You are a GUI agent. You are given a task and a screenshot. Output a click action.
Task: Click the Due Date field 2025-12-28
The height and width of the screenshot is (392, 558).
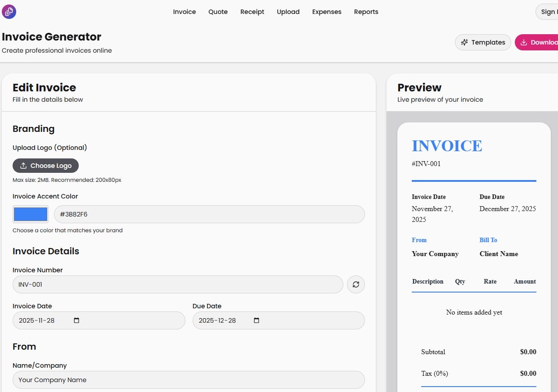point(279,320)
